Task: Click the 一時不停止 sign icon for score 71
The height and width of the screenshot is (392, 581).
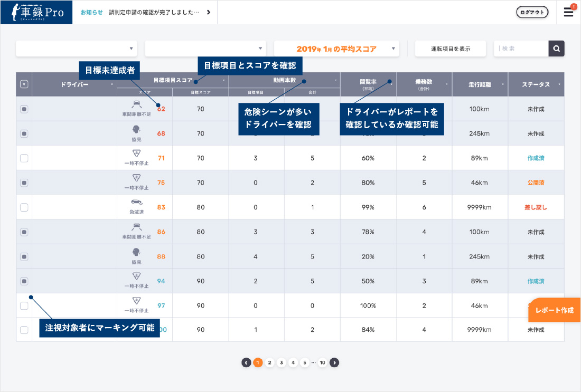Action: (x=136, y=154)
